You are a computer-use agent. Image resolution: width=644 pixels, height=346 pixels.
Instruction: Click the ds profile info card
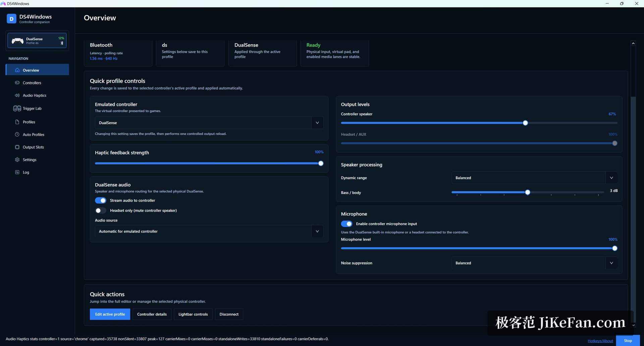[x=190, y=53]
